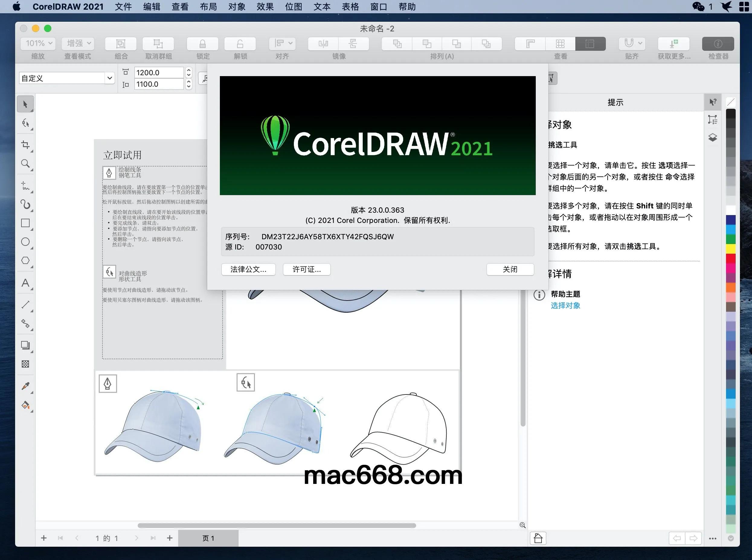Open the 窗口 menu

(x=378, y=6)
